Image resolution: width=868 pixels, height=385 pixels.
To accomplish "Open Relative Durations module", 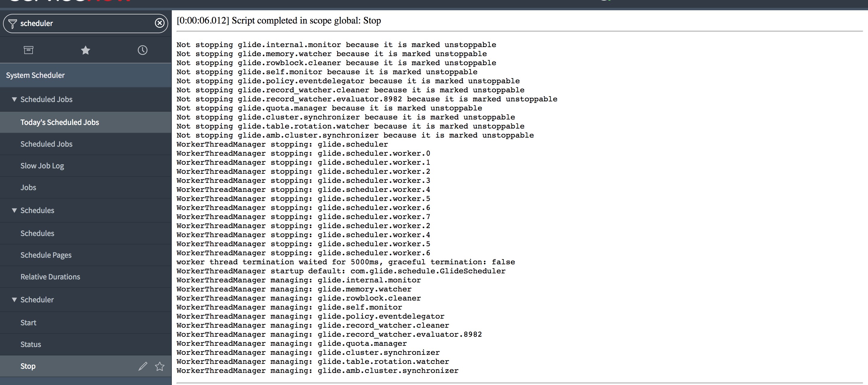I will tap(86, 277).
